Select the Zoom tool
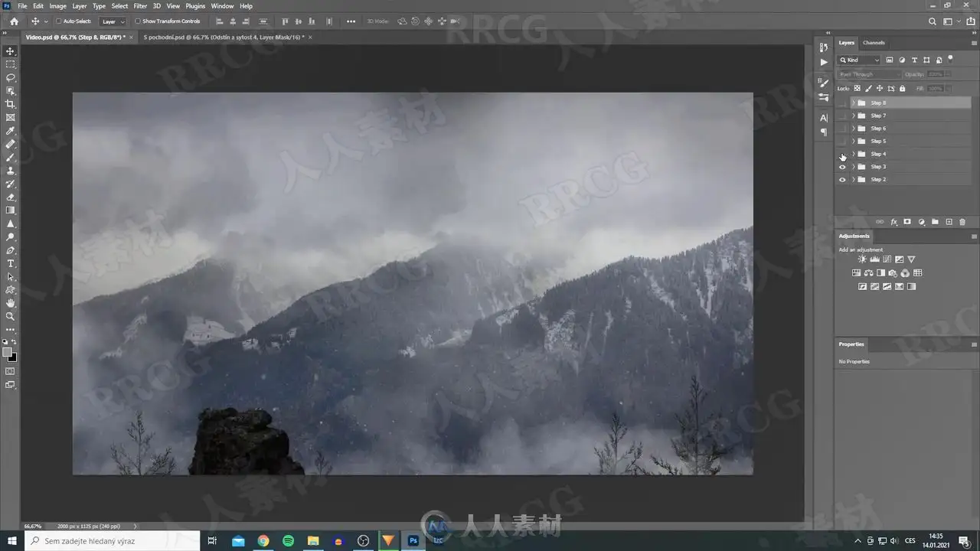Screen dimensions: 980x551 [x=11, y=316]
